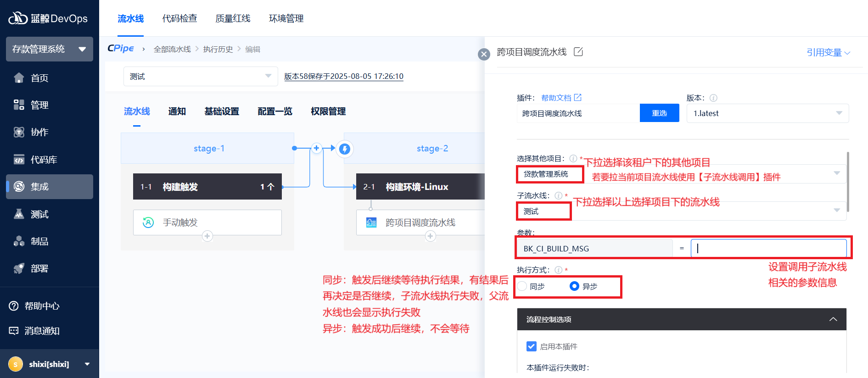Viewport: 868px width, 378px height.
Task: Click the 部署 rocket icon in sidebar
Action: [x=19, y=268]
